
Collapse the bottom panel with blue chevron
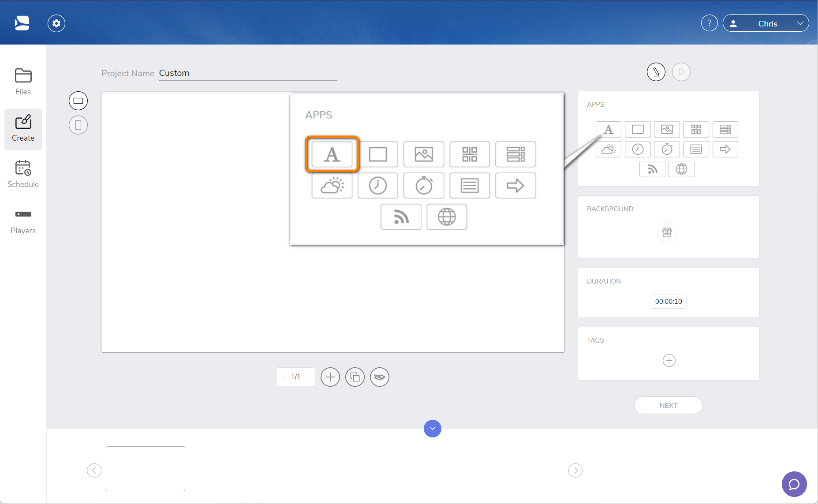pos(433,429)
